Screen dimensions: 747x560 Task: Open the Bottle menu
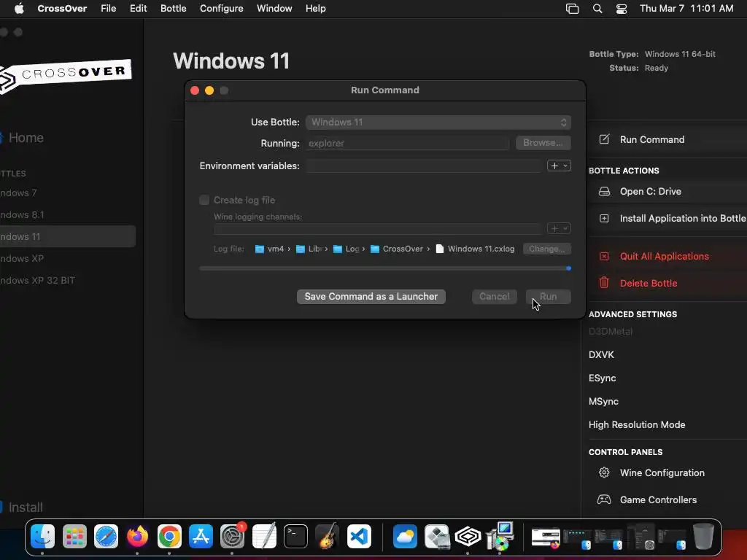[174, 9]
